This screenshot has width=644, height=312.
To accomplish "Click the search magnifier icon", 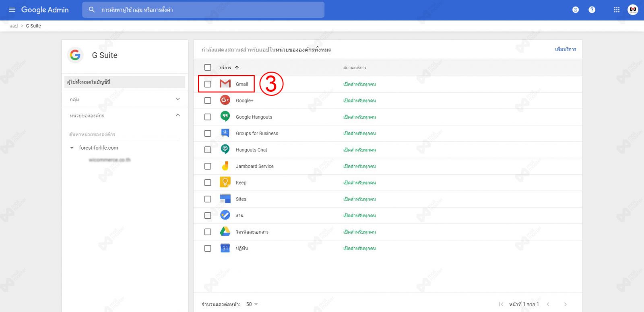I will [92, 10].
